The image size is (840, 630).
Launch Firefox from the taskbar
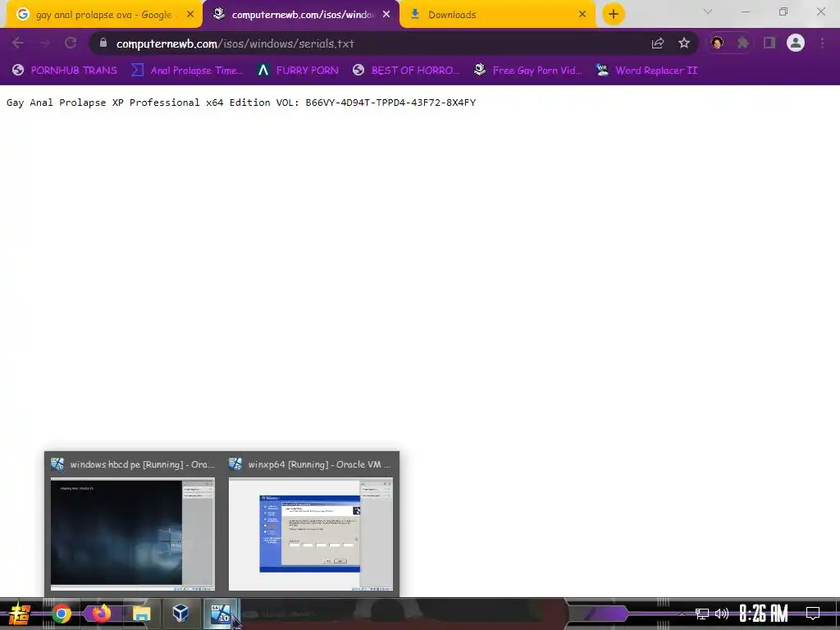[x=101, y=614]
